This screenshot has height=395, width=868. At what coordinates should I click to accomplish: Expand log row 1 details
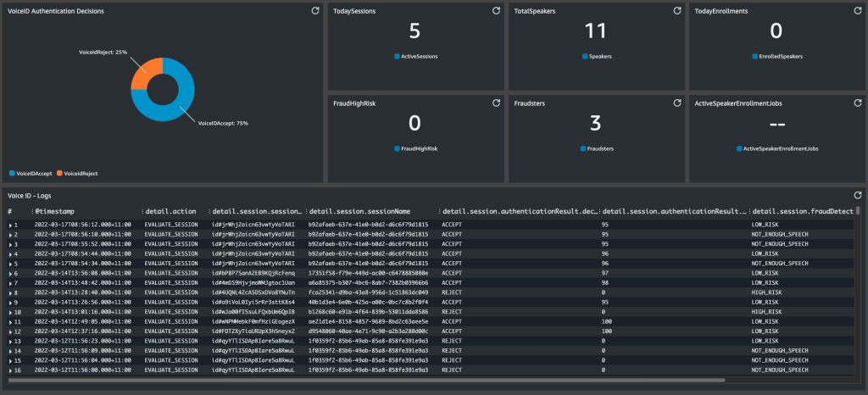click(11, 225)
